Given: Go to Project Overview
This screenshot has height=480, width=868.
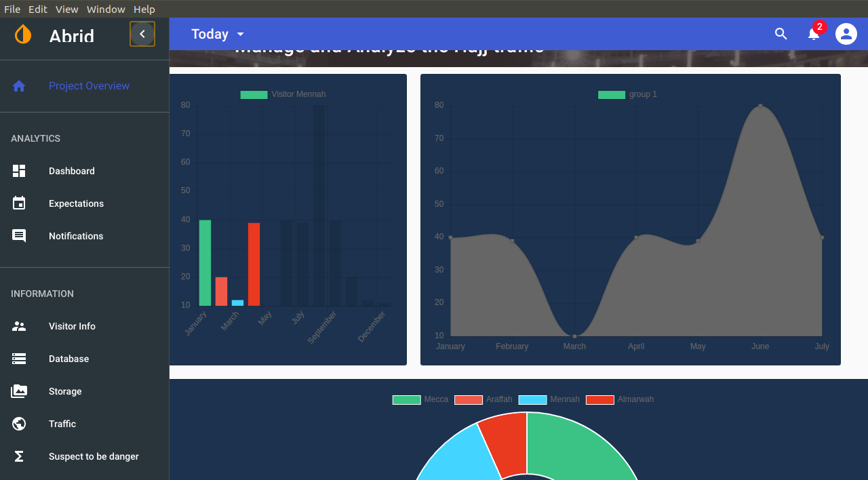Looking at the screenshot, I should pyautogui.click(x=89, y=86).
